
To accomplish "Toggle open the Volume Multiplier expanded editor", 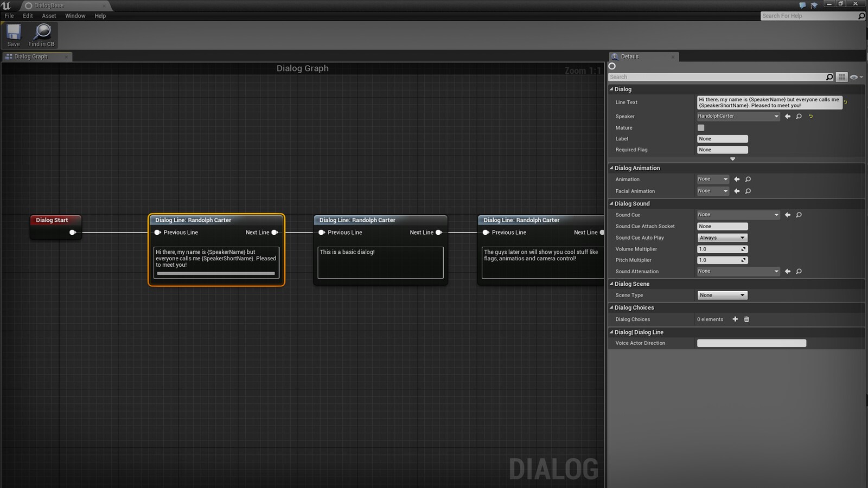I will (x=744, y=249).
